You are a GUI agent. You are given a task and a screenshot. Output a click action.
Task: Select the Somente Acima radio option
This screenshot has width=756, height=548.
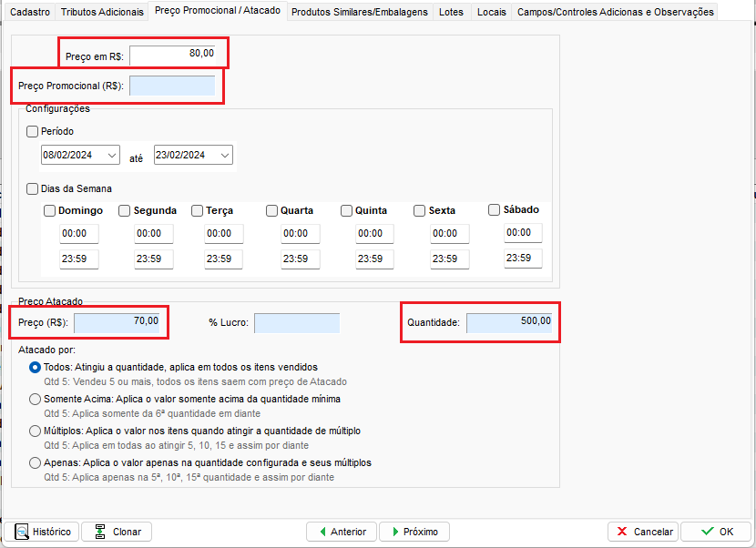[x=36, y=399]
